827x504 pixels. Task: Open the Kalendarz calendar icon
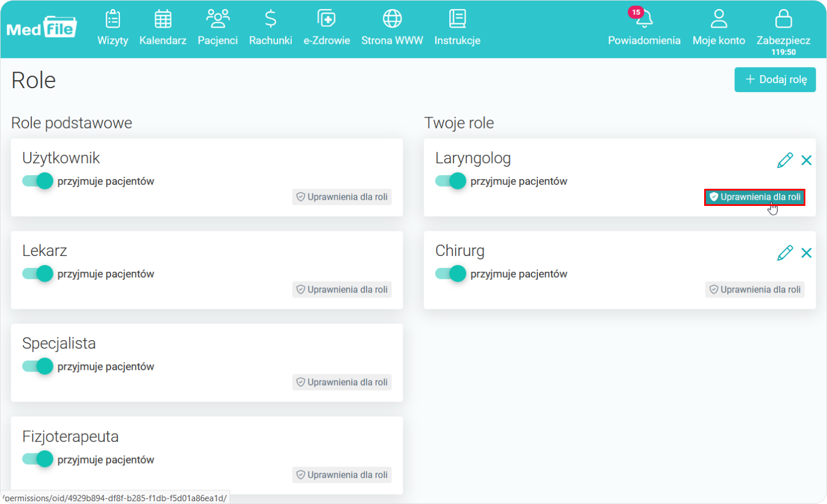coord(163,19)
